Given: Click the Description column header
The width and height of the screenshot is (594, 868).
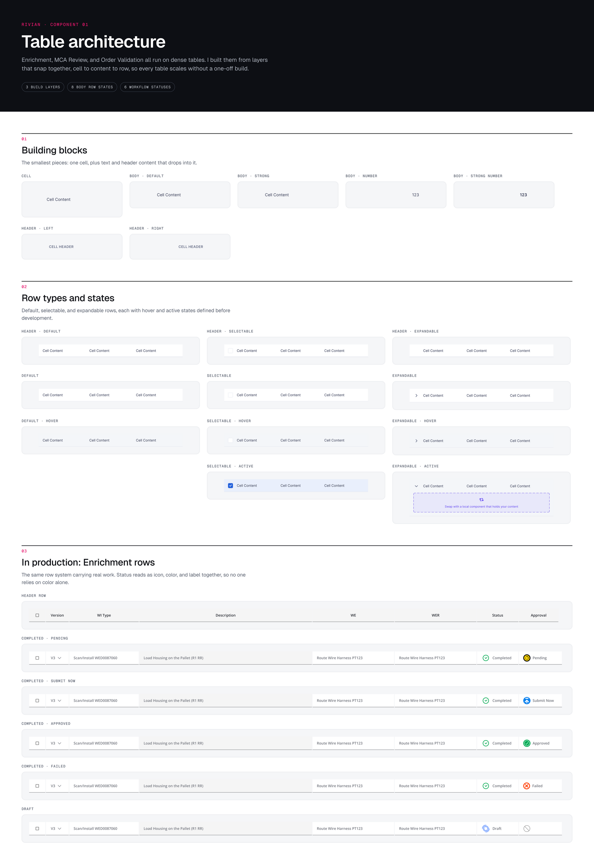Looking at the screenshot, I should click(x=225, y=615).
